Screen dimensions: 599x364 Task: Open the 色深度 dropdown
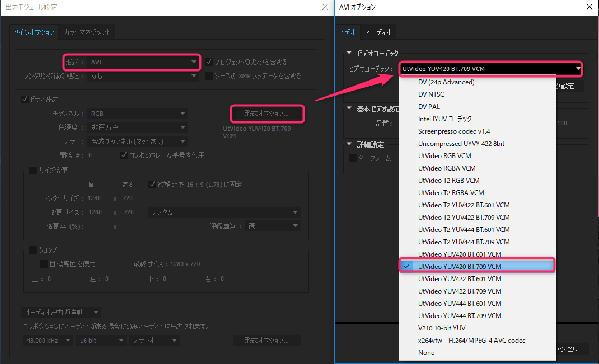coord(137,127)
